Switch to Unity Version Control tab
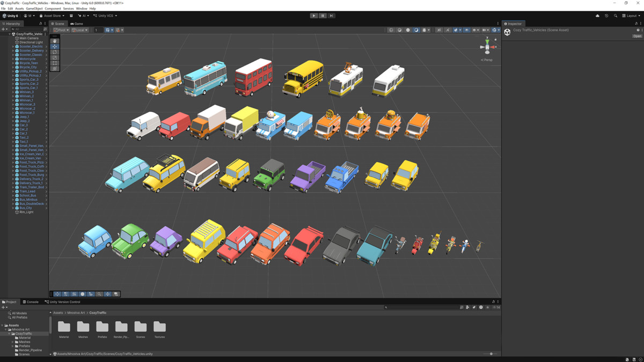Viewport: 644px width, 362px height. 62,302
